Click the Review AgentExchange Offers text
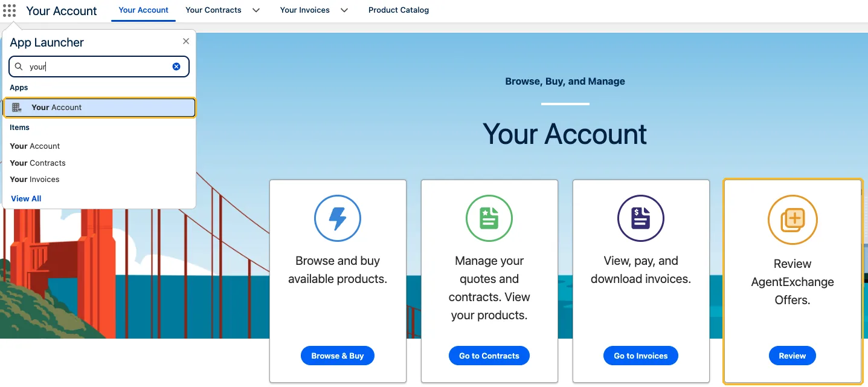 (x=792, y=282)
